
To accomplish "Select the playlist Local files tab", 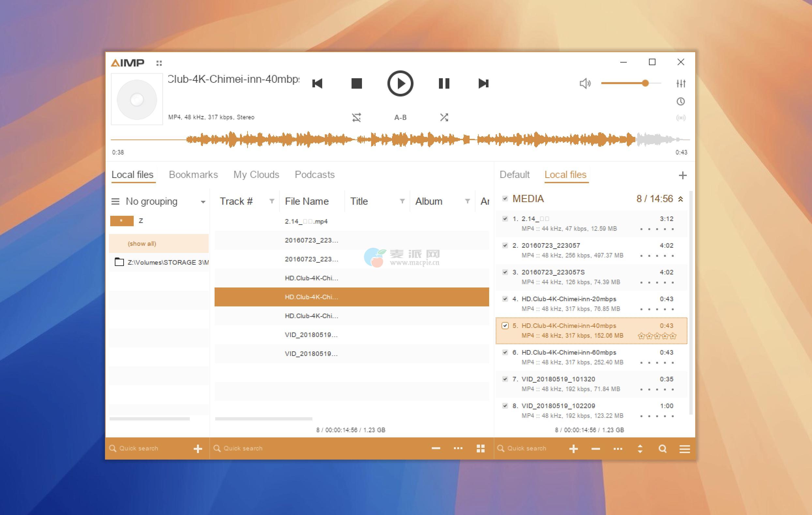I will tap(565, 175).
